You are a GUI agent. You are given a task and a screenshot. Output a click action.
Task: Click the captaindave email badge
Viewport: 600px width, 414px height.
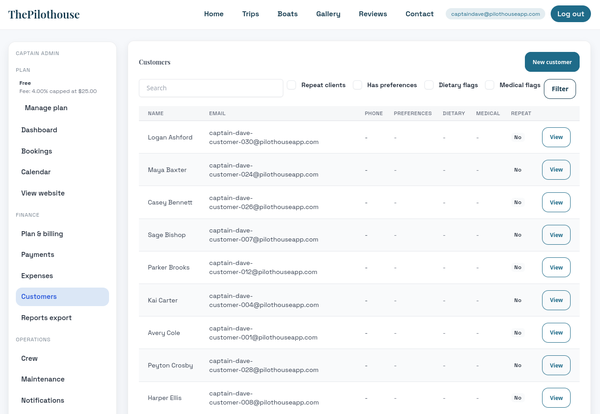pos(496,14)
